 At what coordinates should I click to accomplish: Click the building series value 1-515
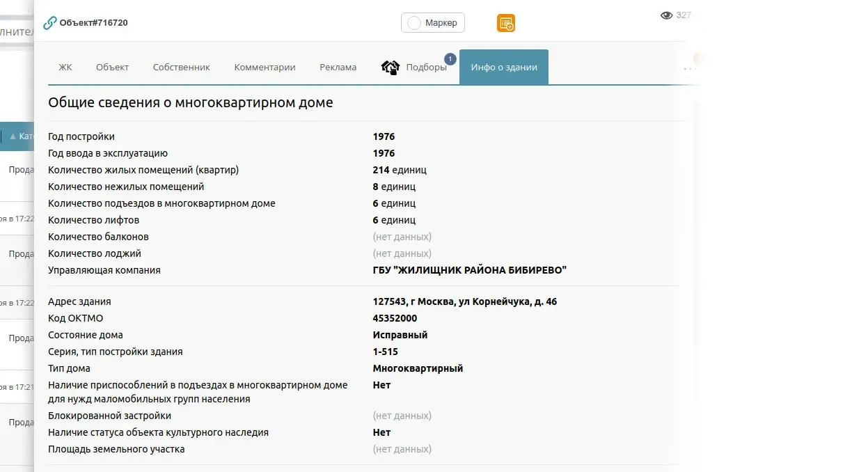[385, 352]
